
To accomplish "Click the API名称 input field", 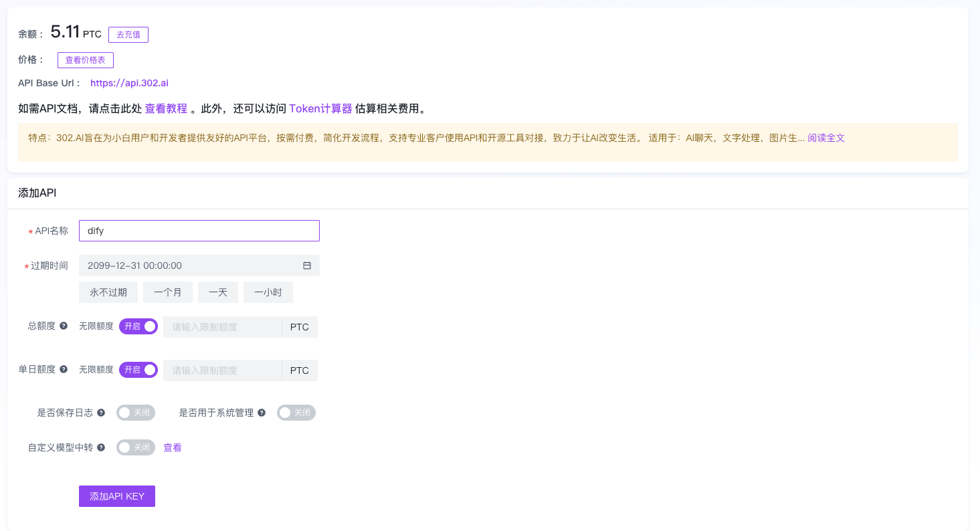I will pos(199,231).
